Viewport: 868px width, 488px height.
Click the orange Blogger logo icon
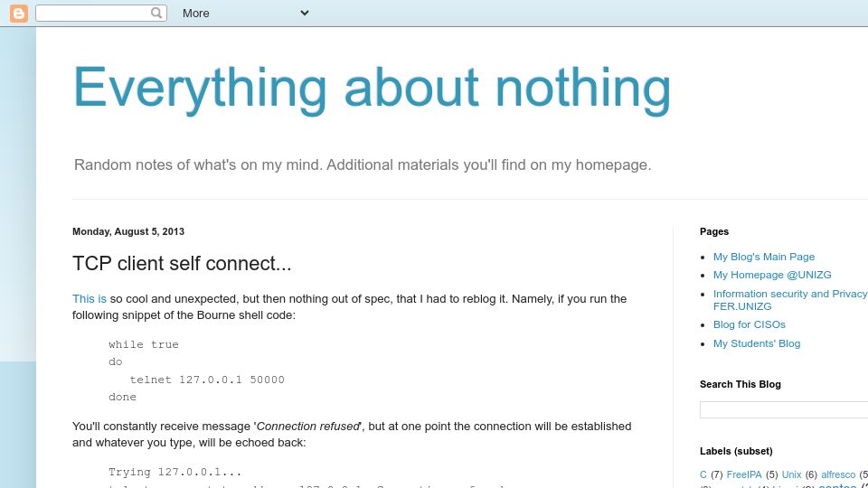click(19, 14)
